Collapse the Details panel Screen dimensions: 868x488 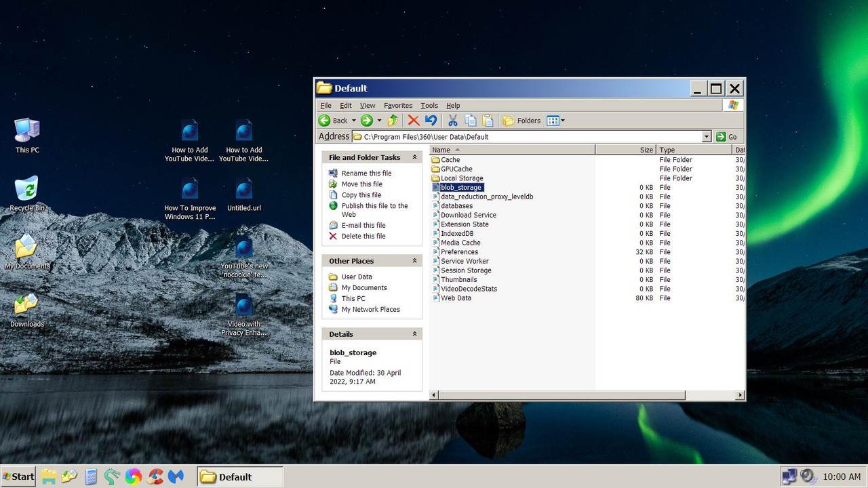414,334
